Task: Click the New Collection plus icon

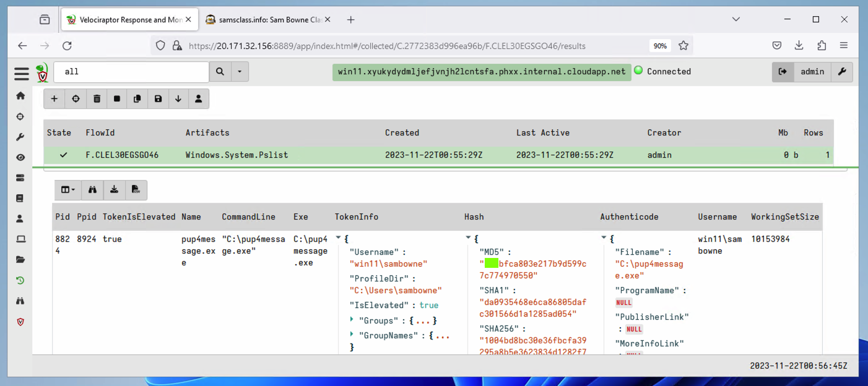Action: click(54, 99)
